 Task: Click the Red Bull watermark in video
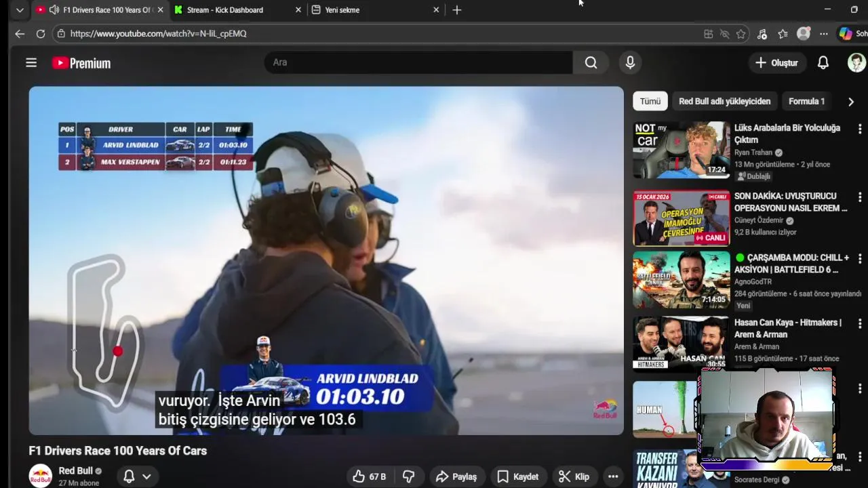pyautogui.click(x=605, y=410)
